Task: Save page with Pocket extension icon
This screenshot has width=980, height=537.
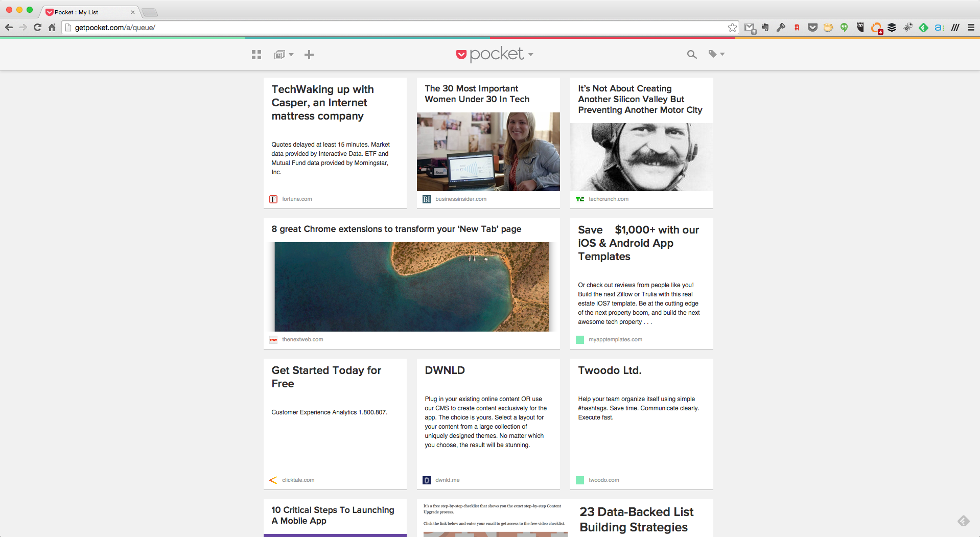Action: (x=812, y=28)
